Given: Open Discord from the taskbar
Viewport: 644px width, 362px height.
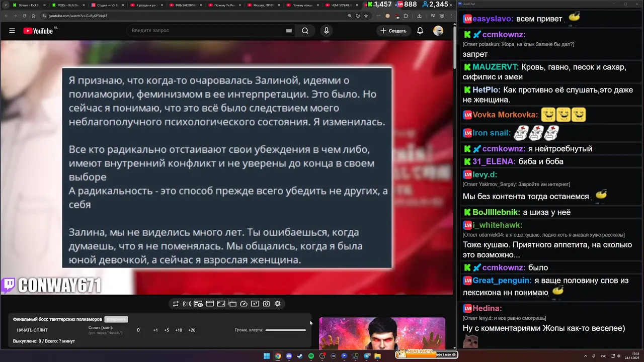Looking at the screenshot, I should tap(289, 356).
